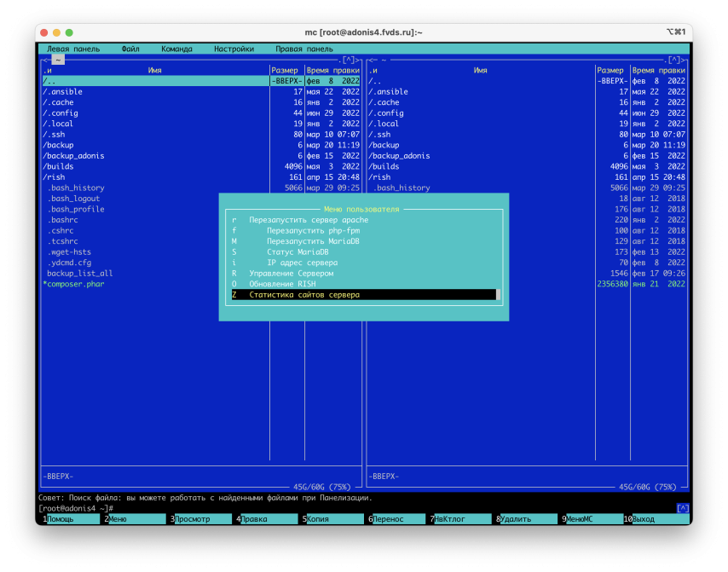Image resolution: width=728 pixels, height=572 pixels.
Task: Select /.ssh in left panel
Action: click(201, 135)
